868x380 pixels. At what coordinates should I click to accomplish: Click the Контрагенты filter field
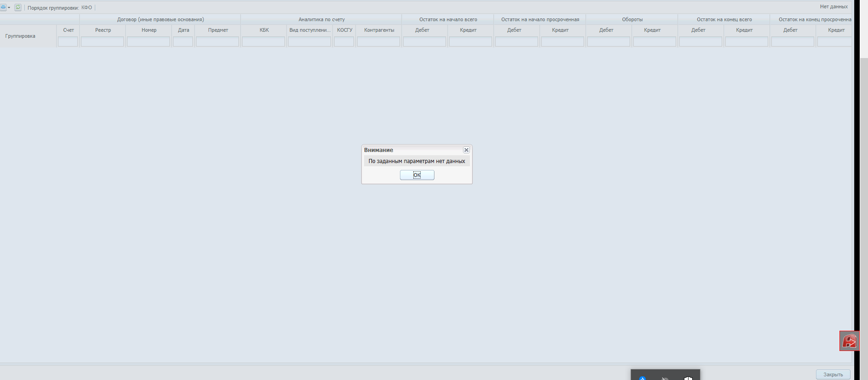[x=379, y=41]
